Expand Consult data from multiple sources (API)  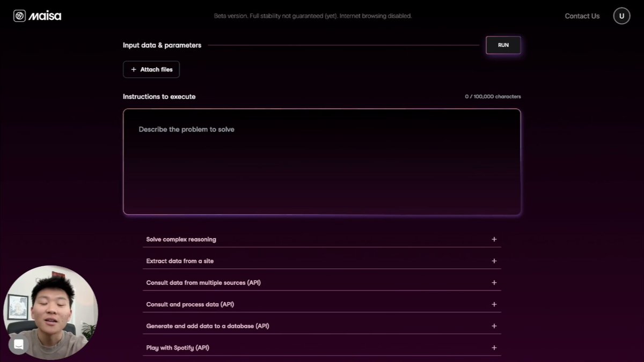(322, 283)
